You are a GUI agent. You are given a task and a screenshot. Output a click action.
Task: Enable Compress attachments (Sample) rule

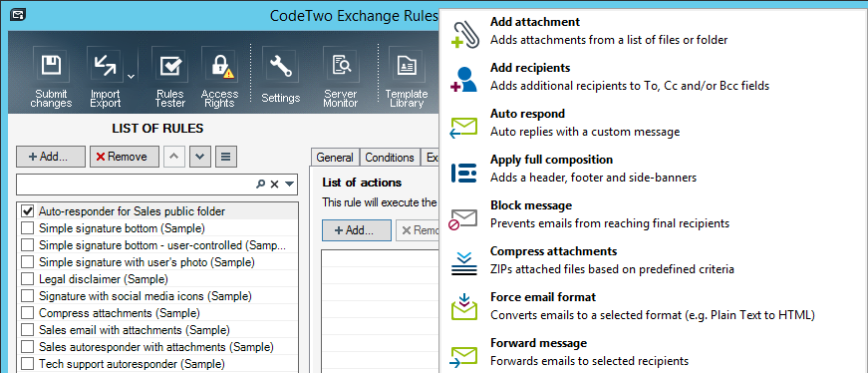[x=27, y=313]
